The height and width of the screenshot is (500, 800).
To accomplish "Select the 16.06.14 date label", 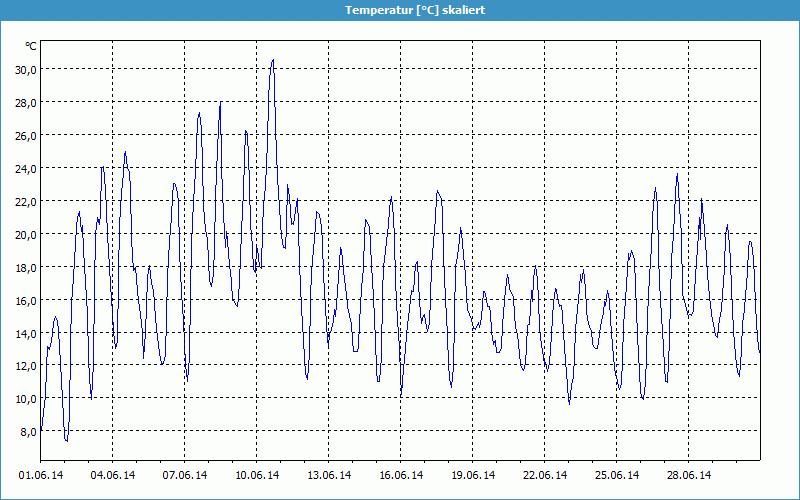I will (x=401, y=475).
